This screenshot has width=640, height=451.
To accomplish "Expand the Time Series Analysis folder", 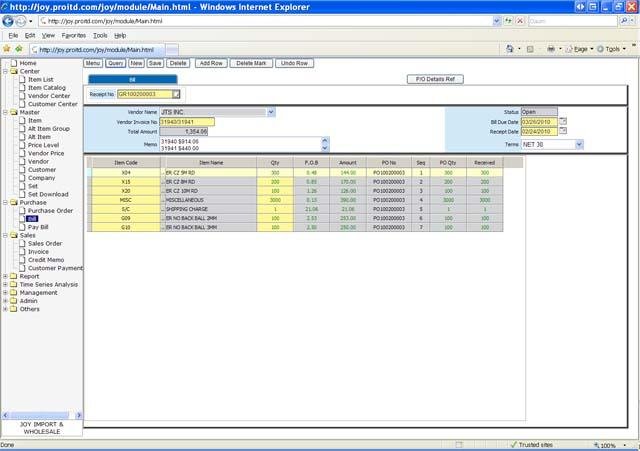I will click(x=6, y=284).
